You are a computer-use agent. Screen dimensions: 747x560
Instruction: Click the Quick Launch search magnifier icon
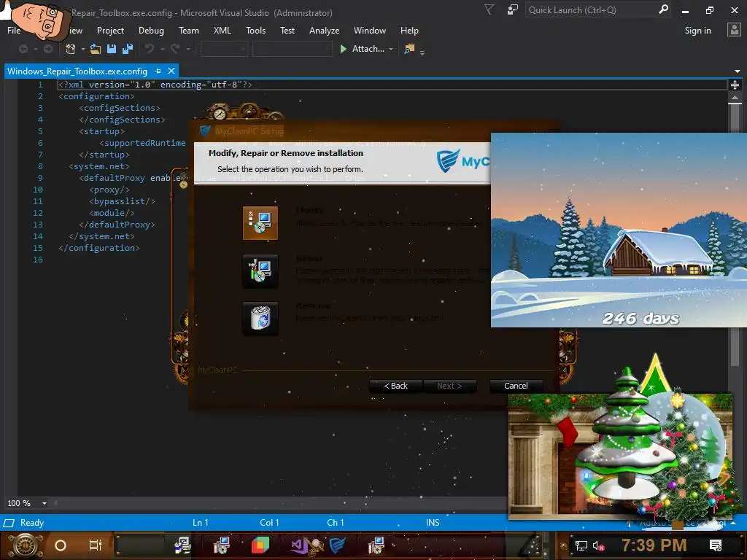[x=663, y=9]
